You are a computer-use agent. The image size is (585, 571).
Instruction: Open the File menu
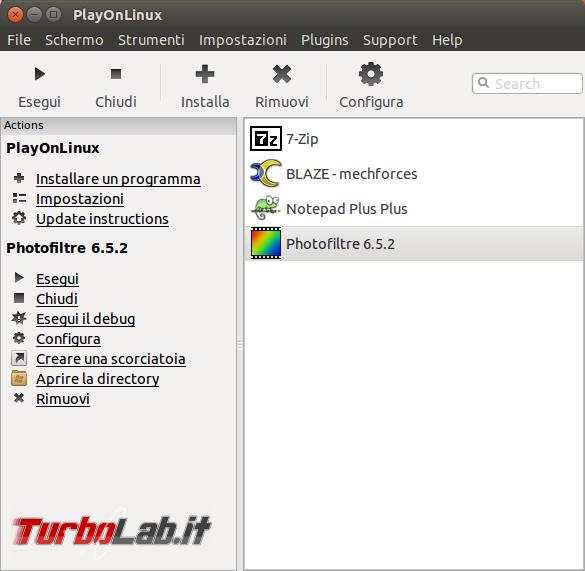coord(19,40)
